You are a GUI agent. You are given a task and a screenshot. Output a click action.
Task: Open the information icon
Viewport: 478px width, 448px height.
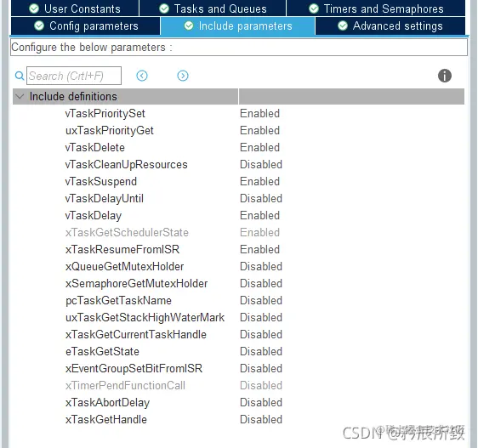(x=445, y=76)
